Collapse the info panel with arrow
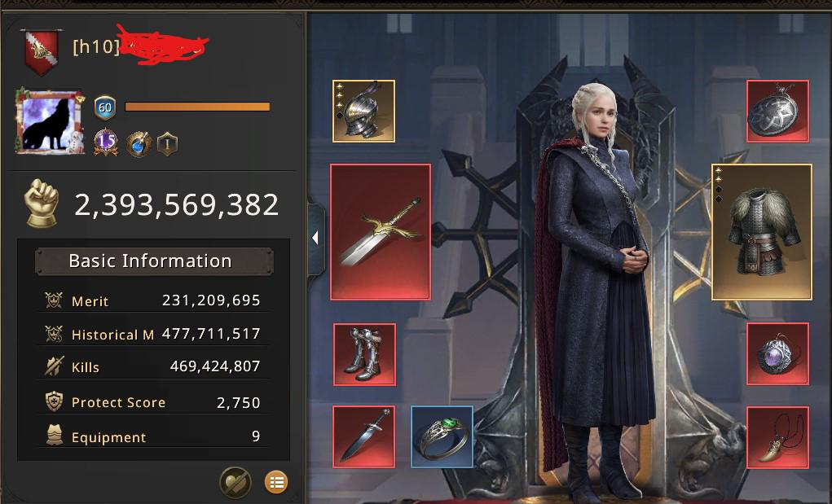The width and height of the screenshot is (832, 504). pyautogui.click(x=315, y=239)
